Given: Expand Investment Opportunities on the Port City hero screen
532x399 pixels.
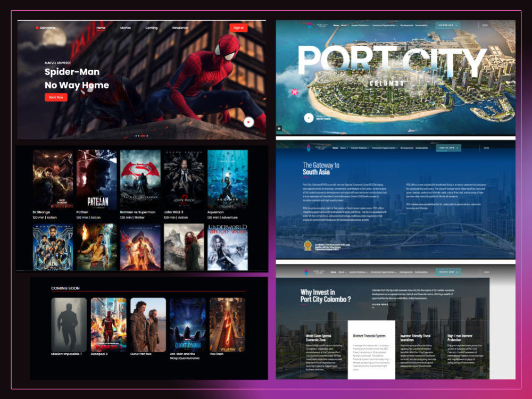Looking at the screenshot, I should click(x=385, y=26).
